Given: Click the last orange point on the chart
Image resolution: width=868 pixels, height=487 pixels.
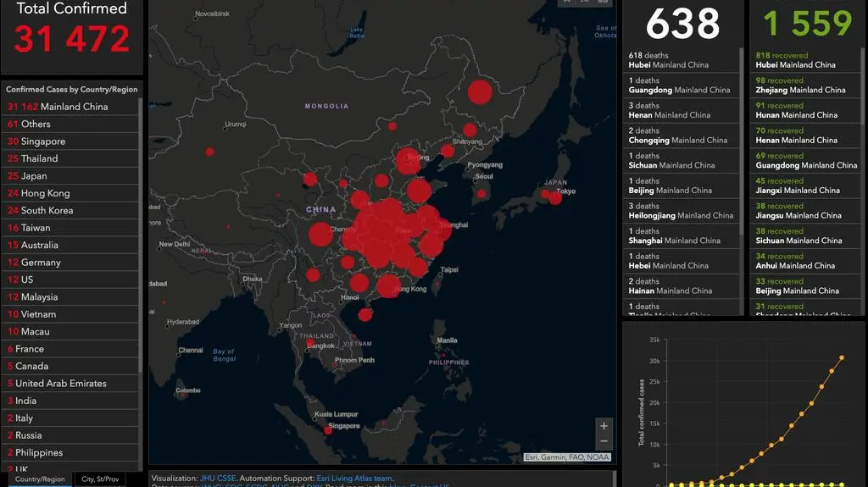Looking at the screenshot, I should (842, 357).
